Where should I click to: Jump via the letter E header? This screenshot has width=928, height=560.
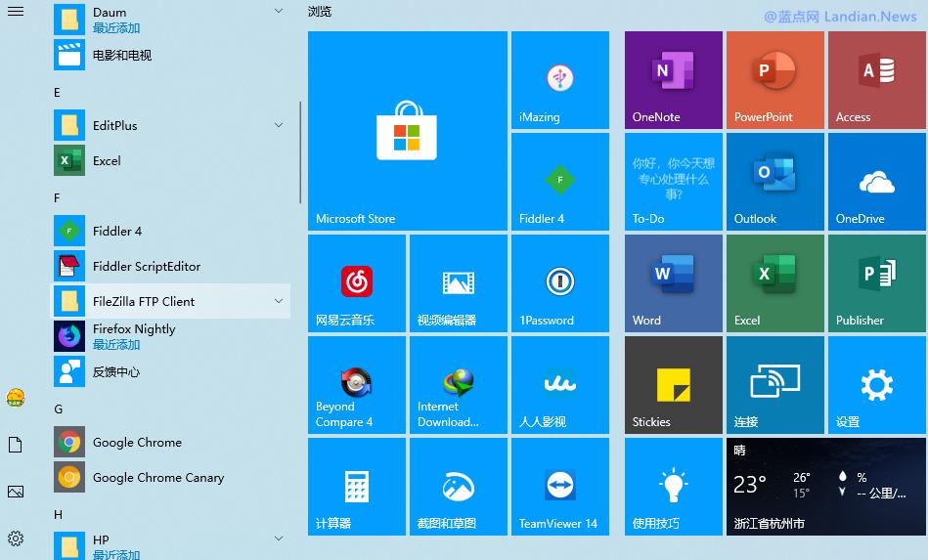57,92
